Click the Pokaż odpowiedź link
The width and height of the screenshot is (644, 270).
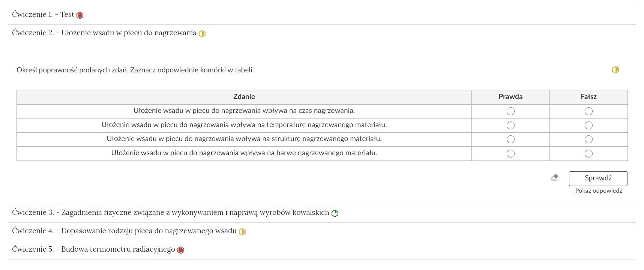(598, 191)
